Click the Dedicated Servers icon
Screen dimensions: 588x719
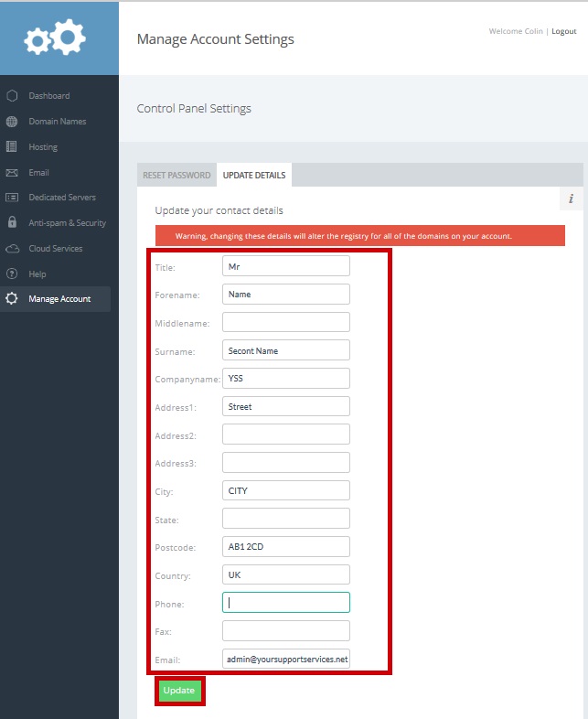12,198
